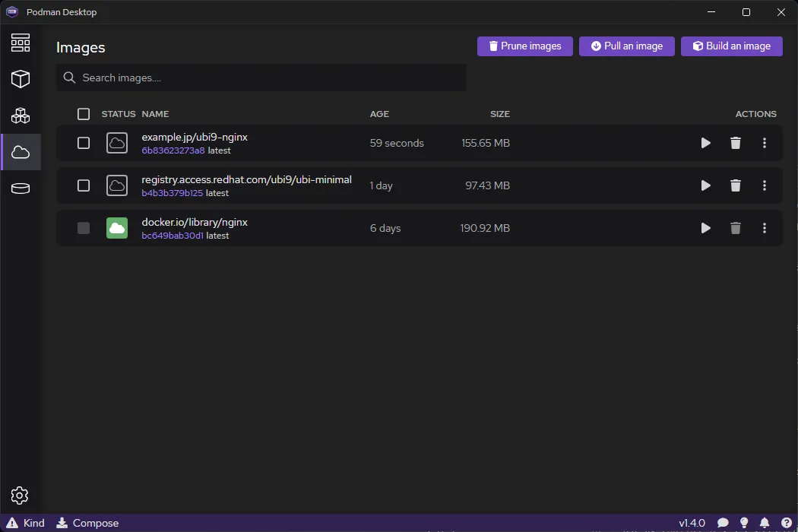Open more actions for ubi9/ubi-minimal

coord(765,185)
